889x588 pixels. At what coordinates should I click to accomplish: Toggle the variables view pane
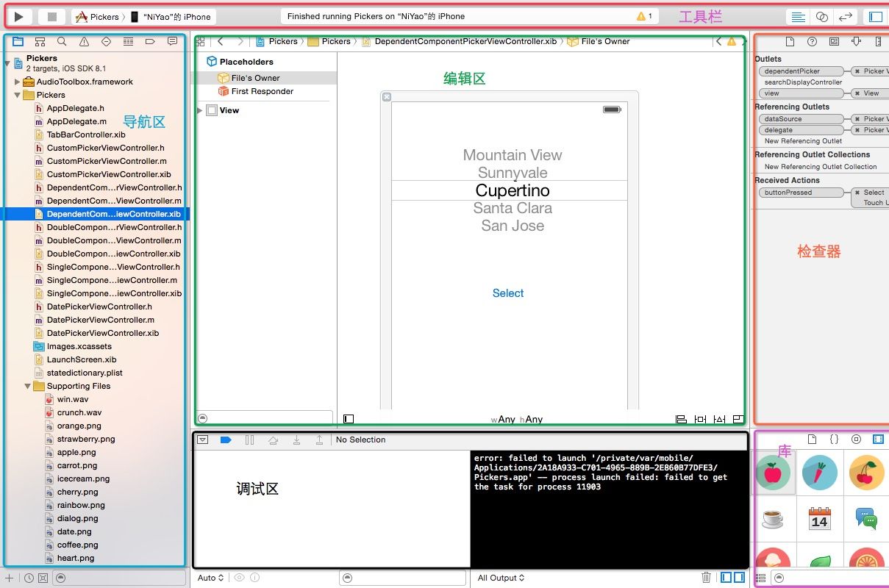(726, 578)
